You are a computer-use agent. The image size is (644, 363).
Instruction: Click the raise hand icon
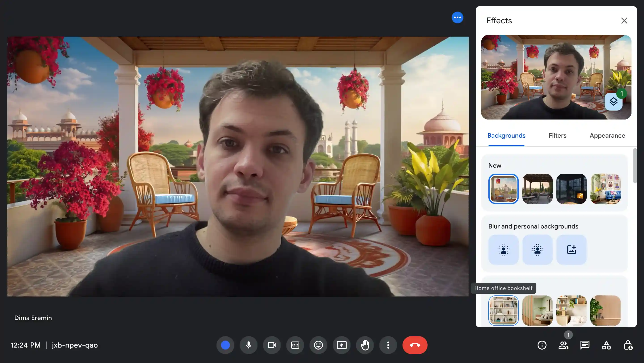364,345
